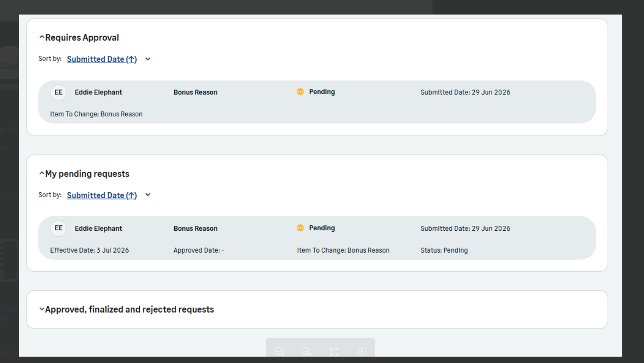The image size is (644, 363).
Task: Click Pending label in My pending requests row
Action: click(x=322, y=228)
